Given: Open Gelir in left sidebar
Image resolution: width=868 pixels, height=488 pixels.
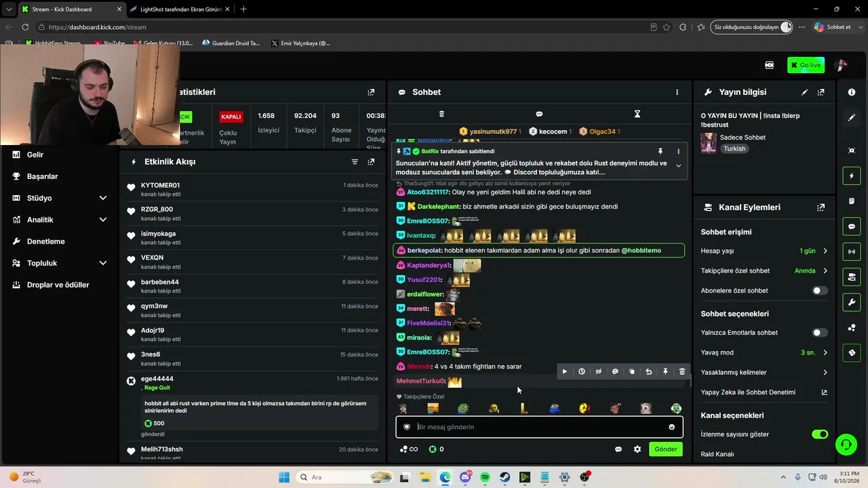Looking at the screenshot, I should click(35, 155).
